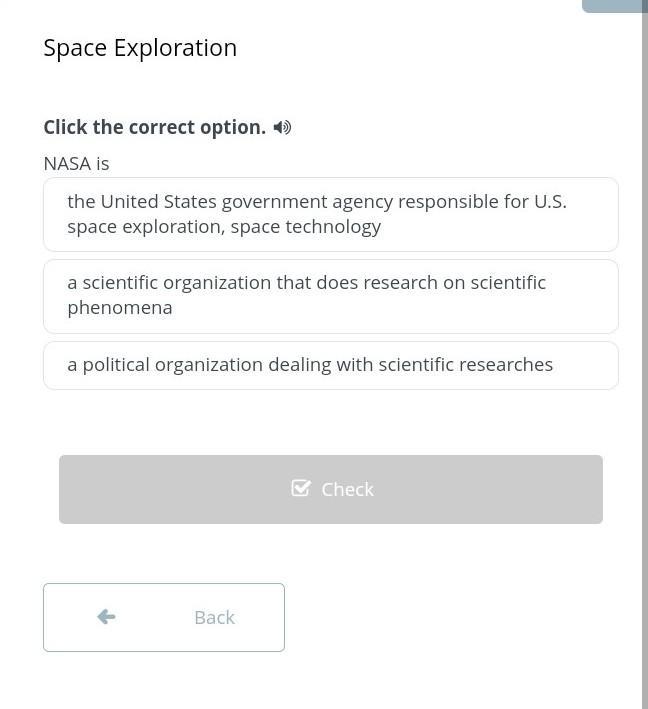Click the "NASA is" question prompt
This screenshot has width=648, height=709.
76,163
